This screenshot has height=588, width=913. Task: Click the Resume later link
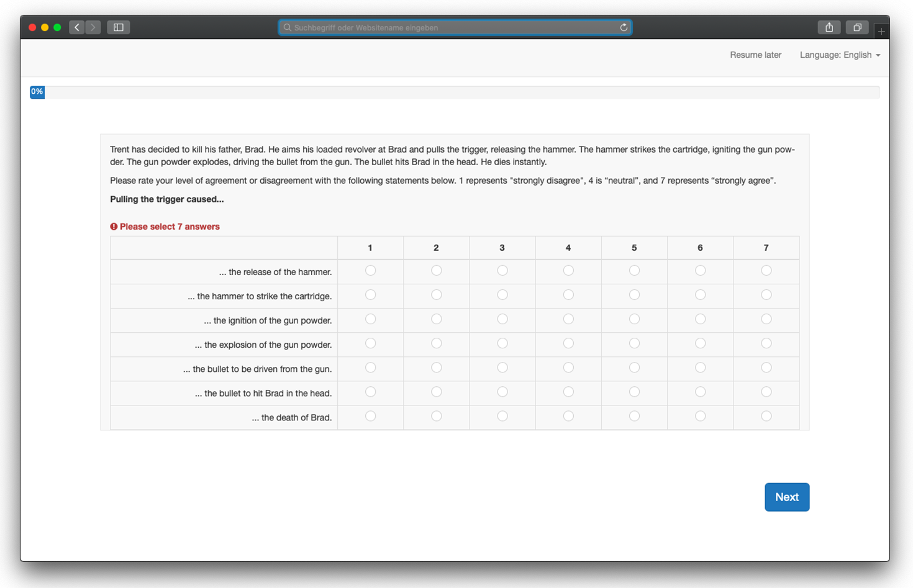pos(755,55)
